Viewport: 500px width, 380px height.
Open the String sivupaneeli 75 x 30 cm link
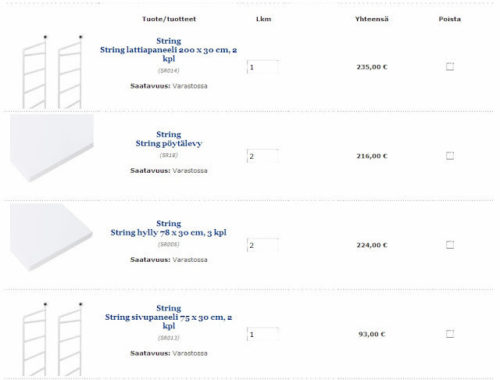pos(169,321)
